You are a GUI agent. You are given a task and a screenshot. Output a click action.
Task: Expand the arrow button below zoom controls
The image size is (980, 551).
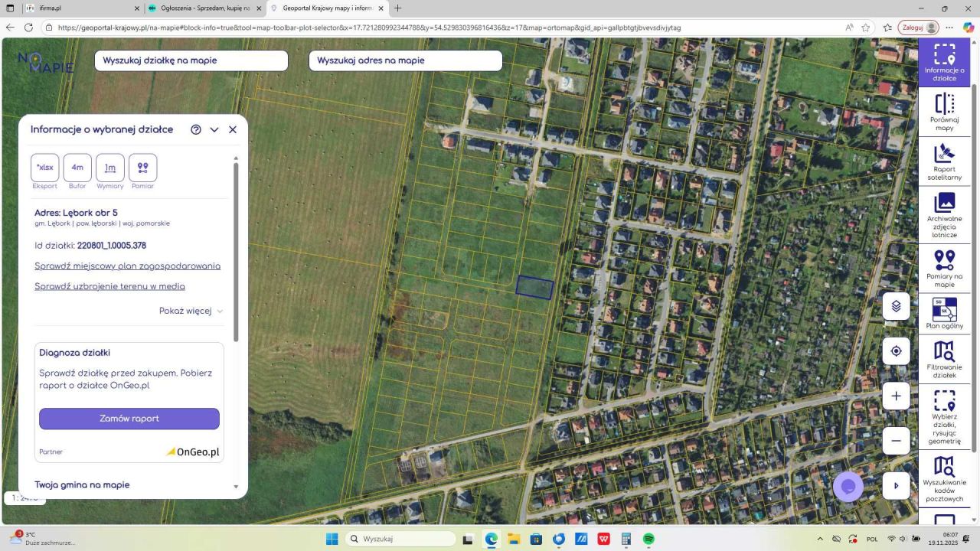(x=896, y=486)
